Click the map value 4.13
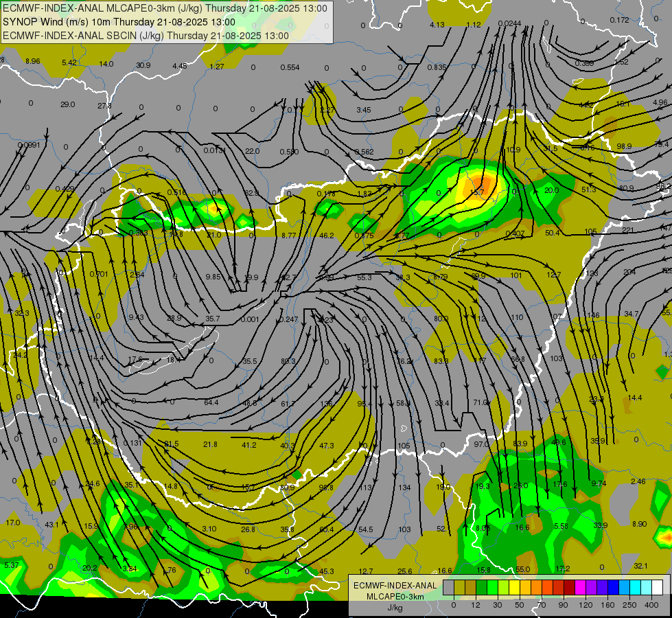 (x=437, y=25)
